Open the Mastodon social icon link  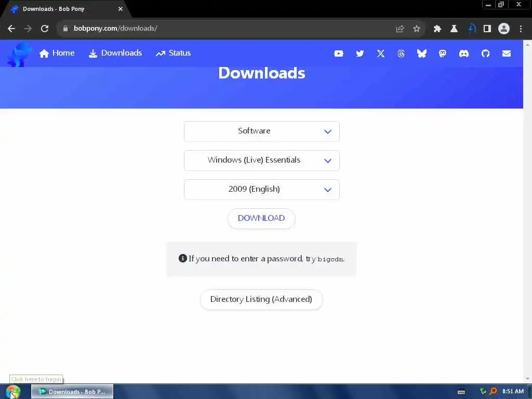point(443,54)
